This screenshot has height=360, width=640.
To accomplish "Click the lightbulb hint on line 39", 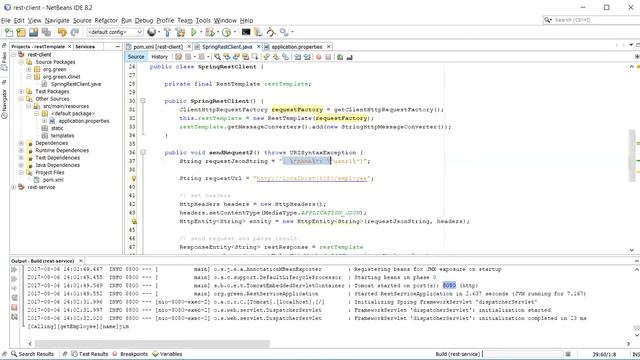I will 133,178.
